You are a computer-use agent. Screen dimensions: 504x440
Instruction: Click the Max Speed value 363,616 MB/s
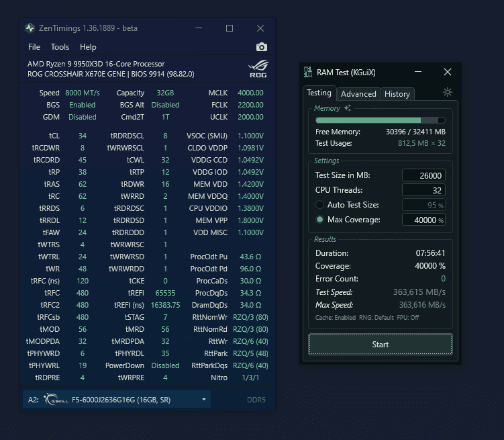pos(422,304)
